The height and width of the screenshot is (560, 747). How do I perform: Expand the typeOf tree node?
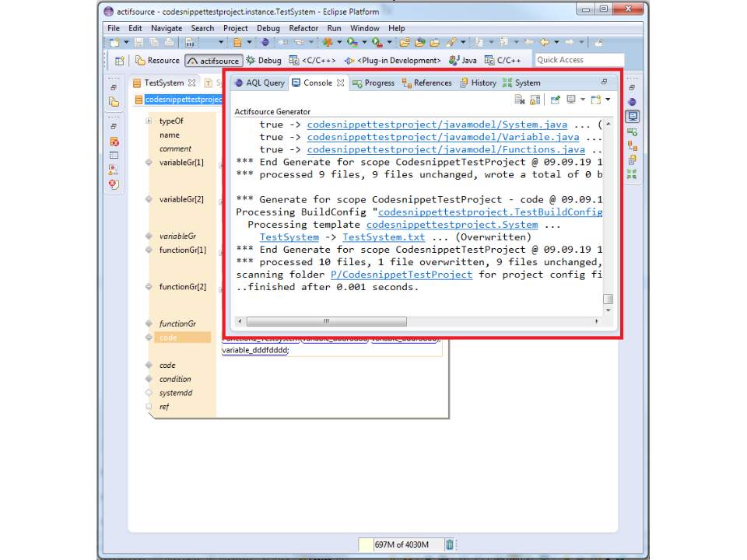tap(149, 121)
